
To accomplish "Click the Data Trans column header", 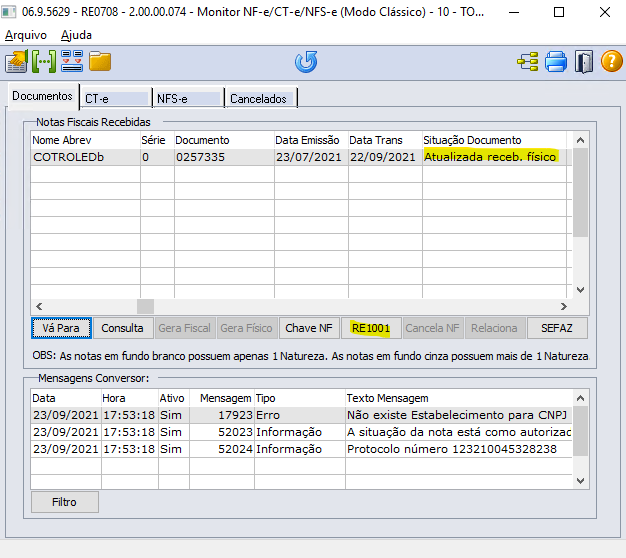I will click(x=385, y=140).
